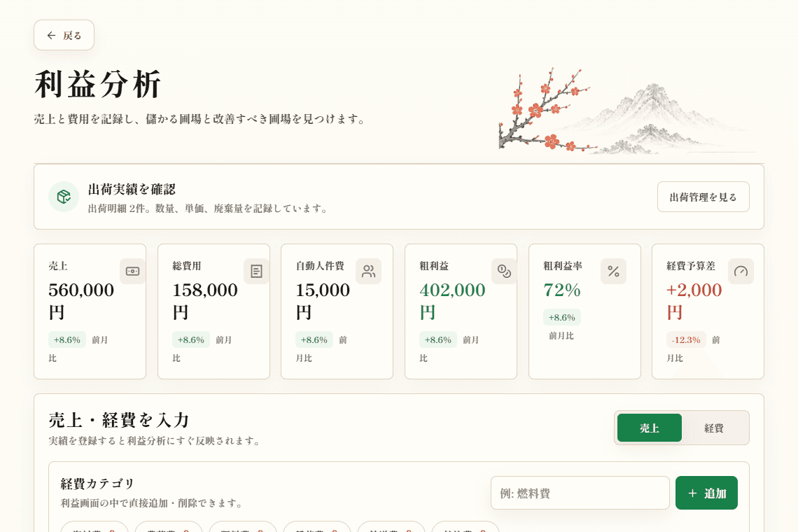Screen dimensions: 798x532
Task: Click the receipt icon on the 総費用 card
Action: pyautogui.click(x=256, y=272)
